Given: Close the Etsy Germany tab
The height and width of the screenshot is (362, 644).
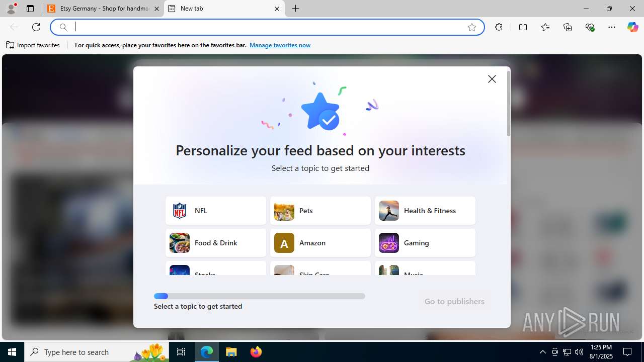Looking at the screenshot, I should [x=156, y=9].
